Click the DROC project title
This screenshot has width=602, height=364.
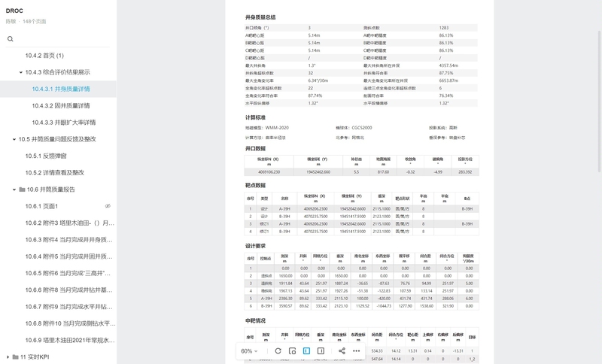click(x=14, y=11)
